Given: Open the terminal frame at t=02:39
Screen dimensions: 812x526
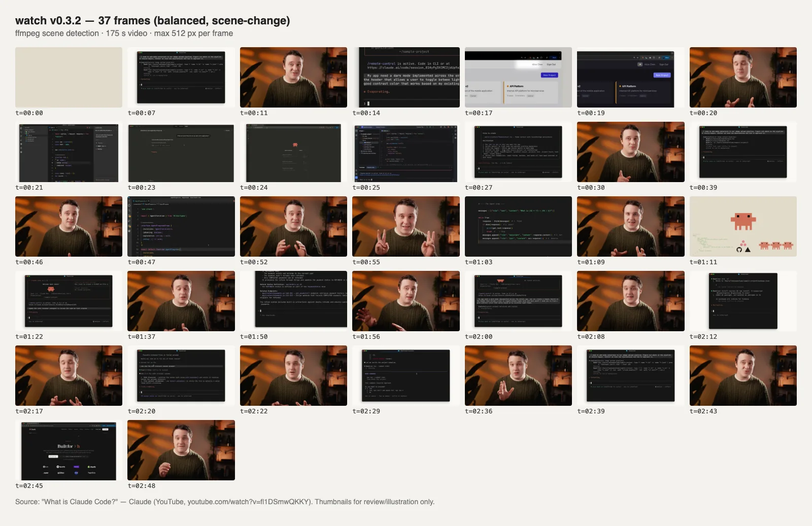Looking at the screenshot, I should 631,375.
